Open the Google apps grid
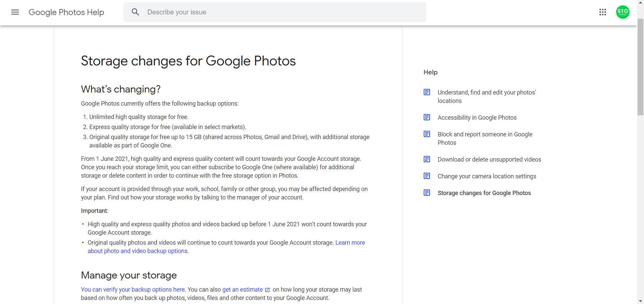This screenshot has height=304, width=644. [x=602, y=12]
